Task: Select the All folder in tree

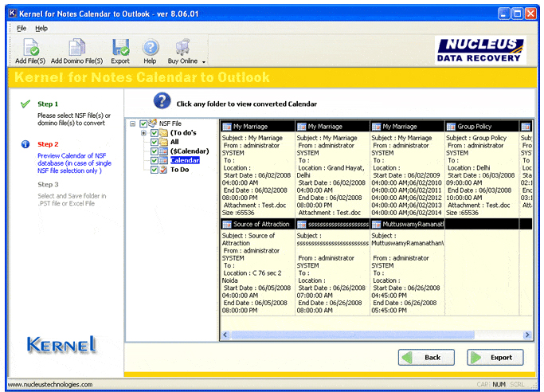Action: pyautogui.click(x=174, y=142)
